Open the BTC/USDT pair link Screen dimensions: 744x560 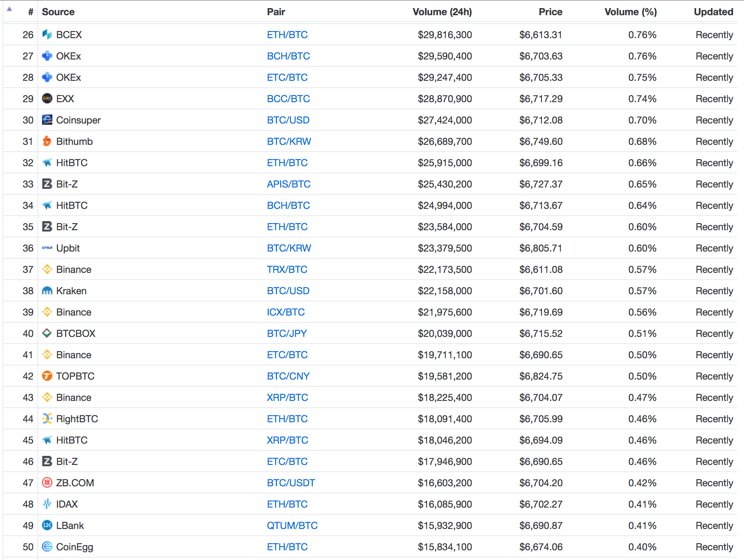(x=291, y=483)
